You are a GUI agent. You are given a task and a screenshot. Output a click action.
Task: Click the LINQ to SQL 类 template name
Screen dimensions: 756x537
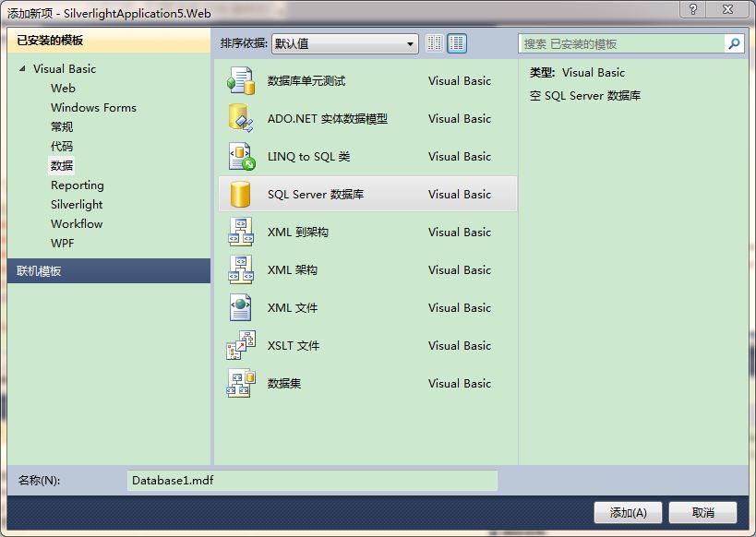pyautogui.click(x=308, y=157)
